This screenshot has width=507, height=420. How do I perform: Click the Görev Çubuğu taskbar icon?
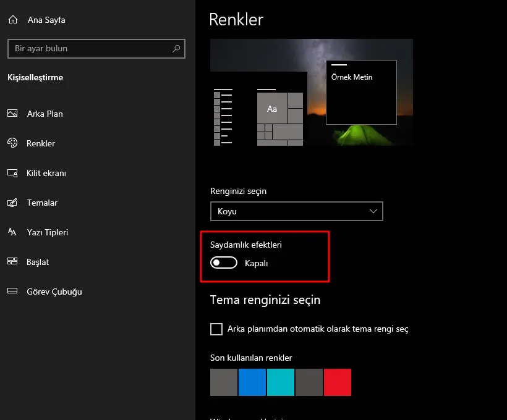click(12, 291)
